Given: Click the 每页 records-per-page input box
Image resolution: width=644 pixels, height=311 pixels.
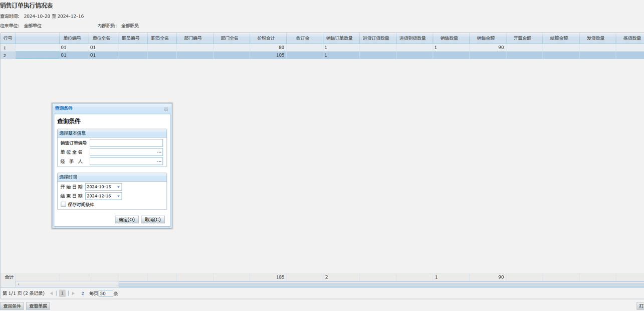Looking at the screenshot, I should tap(105, 293).
